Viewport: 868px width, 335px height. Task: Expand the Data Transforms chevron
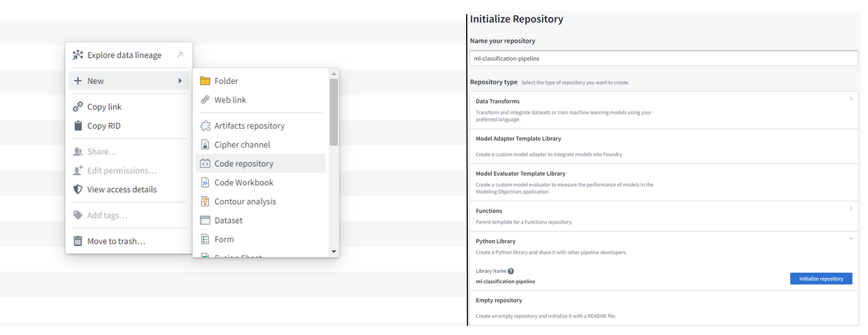tap(851, 99)
